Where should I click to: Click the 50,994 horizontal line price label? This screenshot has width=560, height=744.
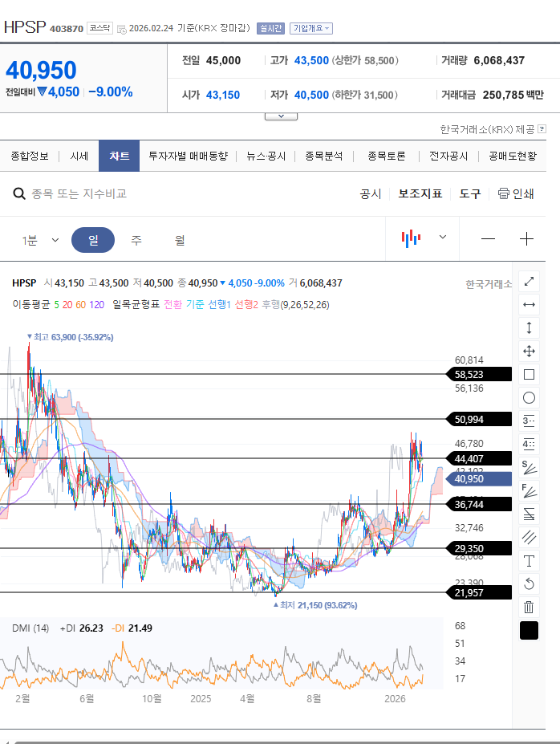tap(479, 420)
